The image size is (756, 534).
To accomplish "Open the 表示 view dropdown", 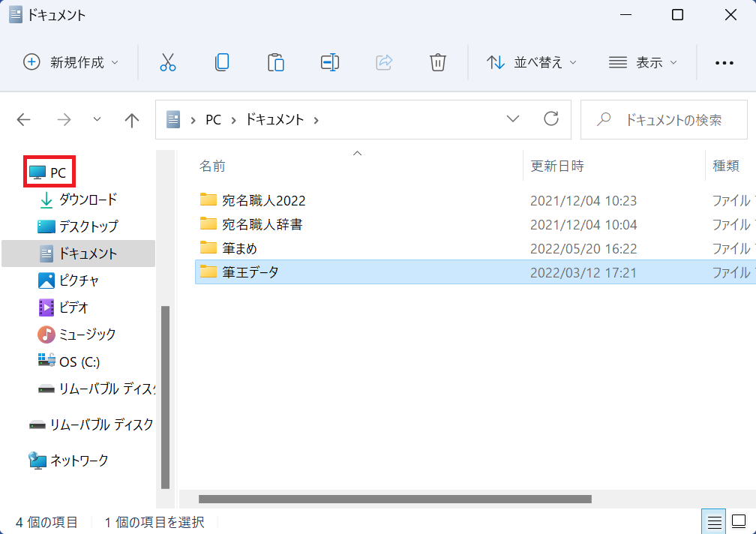I will point(643,62).
